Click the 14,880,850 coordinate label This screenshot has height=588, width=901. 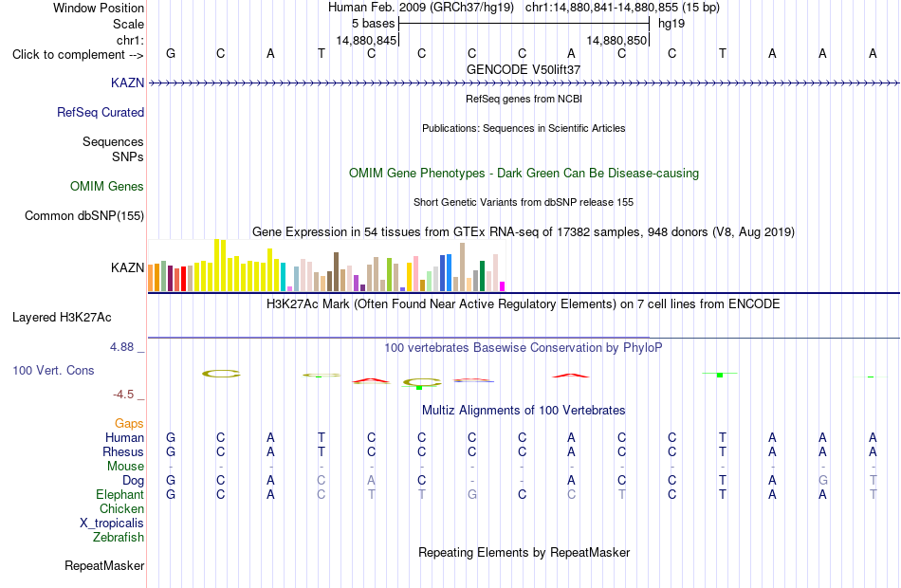616,40
